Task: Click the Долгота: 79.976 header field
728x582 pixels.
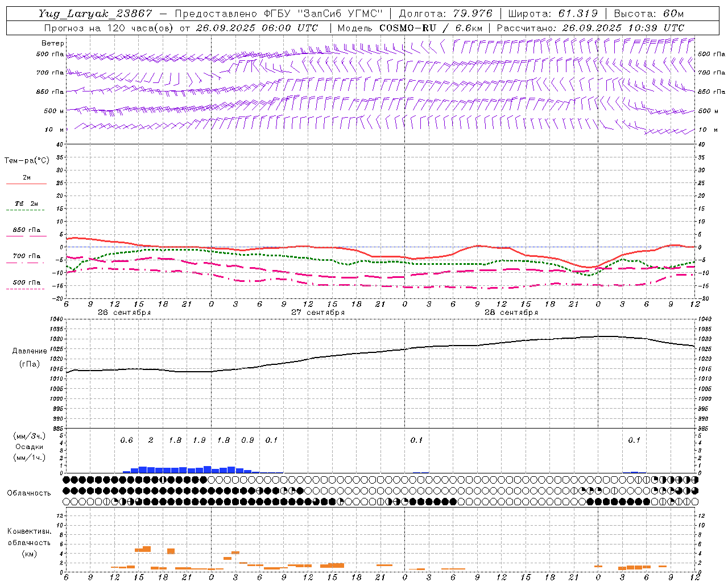Action: click(446, 14)
